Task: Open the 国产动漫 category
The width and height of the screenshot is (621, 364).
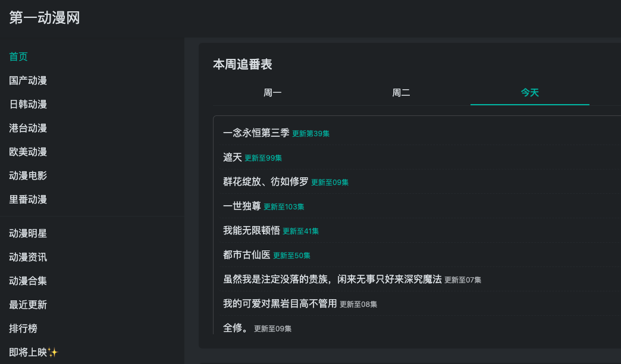Action: coord(28,81)
